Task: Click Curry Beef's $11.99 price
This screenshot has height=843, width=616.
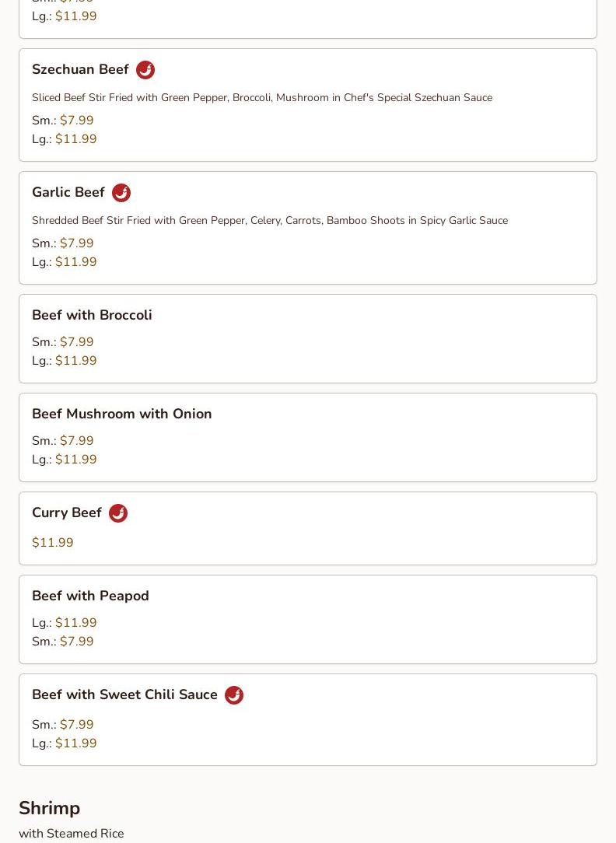Action: [x=53, y=543]
